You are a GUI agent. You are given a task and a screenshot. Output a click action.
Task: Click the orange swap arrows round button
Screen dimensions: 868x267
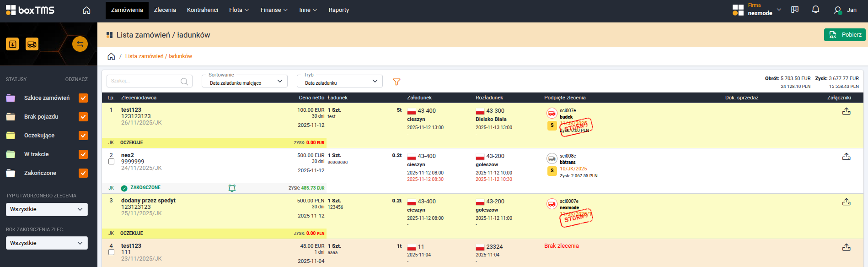point(80,44)
